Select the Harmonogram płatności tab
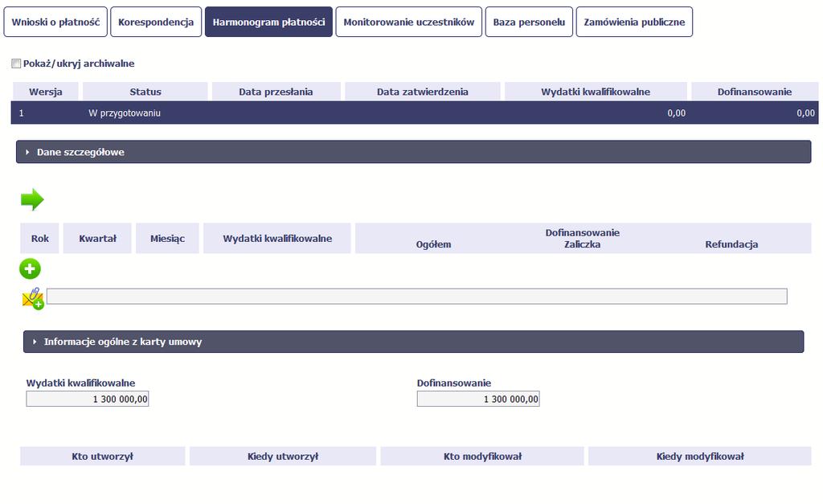The width and height of the screenshot is (823, 504). [x=268, y=22]
